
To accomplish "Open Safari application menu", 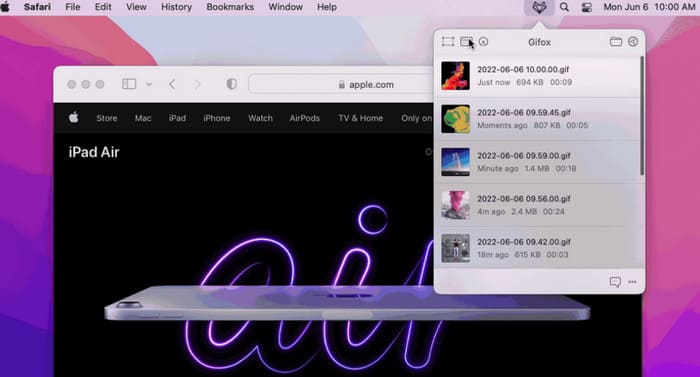I will pyautogui.click(x=37, y=7).
